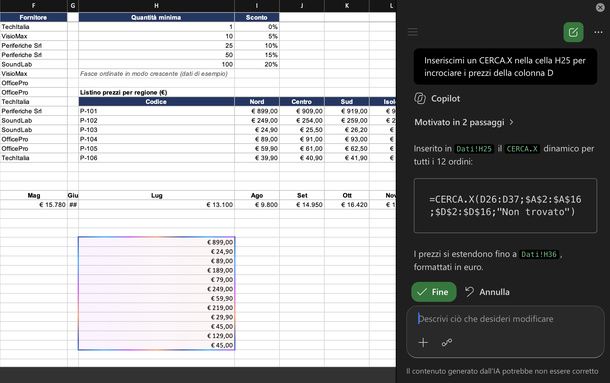This screenshot has width=610, height=383.
Task: Click the 'Ago' month header cell
Action: (257, 195)
